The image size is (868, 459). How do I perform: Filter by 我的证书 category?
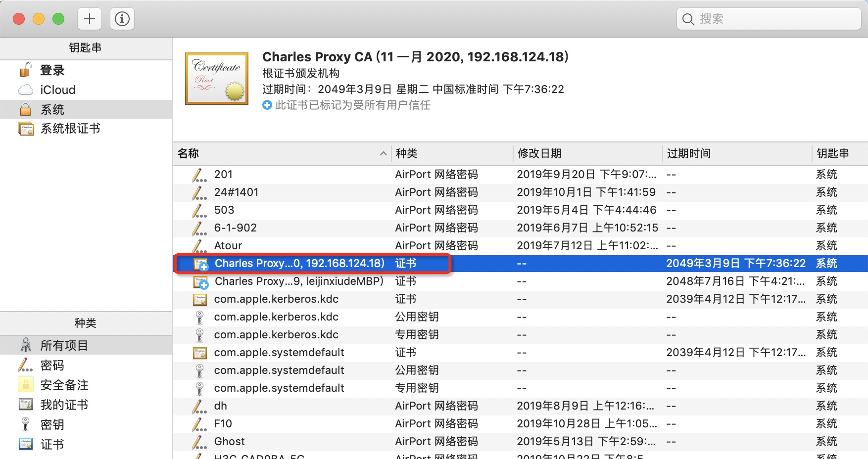click(x=86, y=405)
